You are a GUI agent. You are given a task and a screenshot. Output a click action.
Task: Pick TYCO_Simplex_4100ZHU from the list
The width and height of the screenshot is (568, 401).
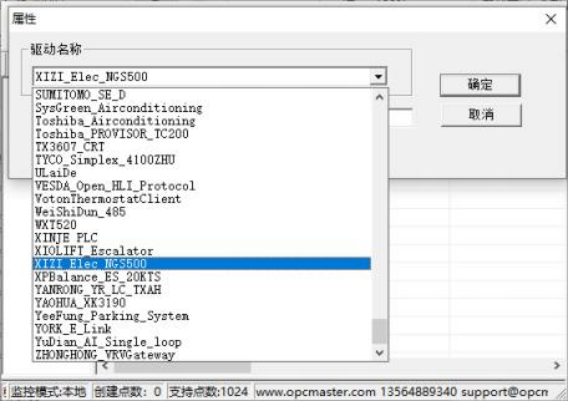click(x=201, y=160)
